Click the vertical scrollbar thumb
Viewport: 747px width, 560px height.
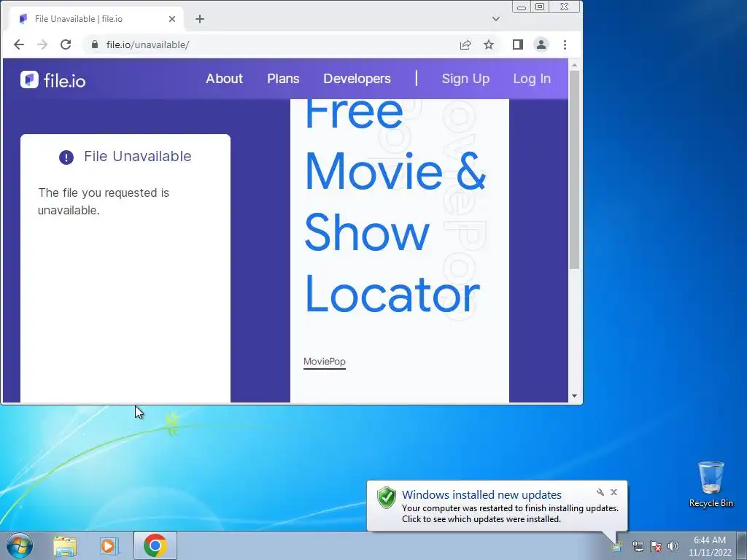(x=575, y=170)
